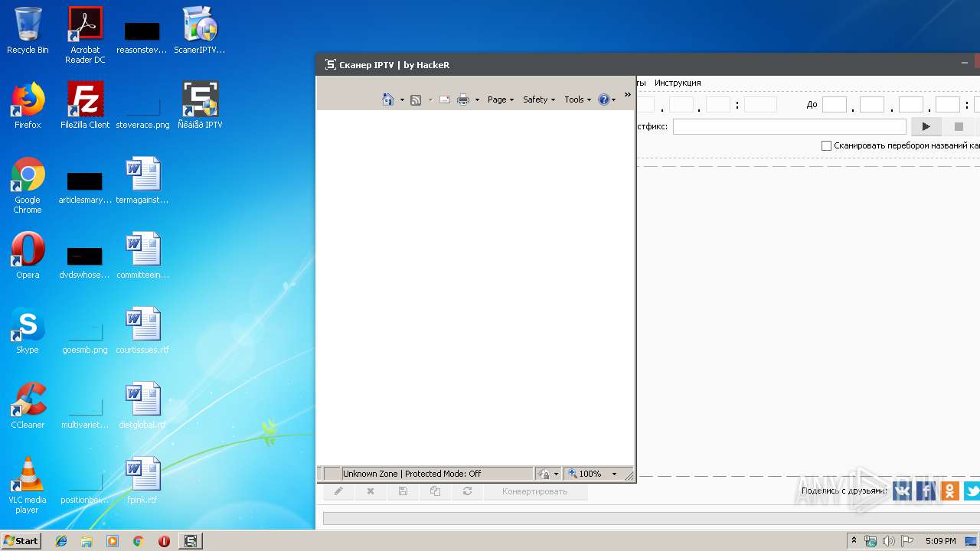Share via the Twitter icon
The width and height of the screenshot is (980, 551).
pyautogui.click(x=972, y=491)
